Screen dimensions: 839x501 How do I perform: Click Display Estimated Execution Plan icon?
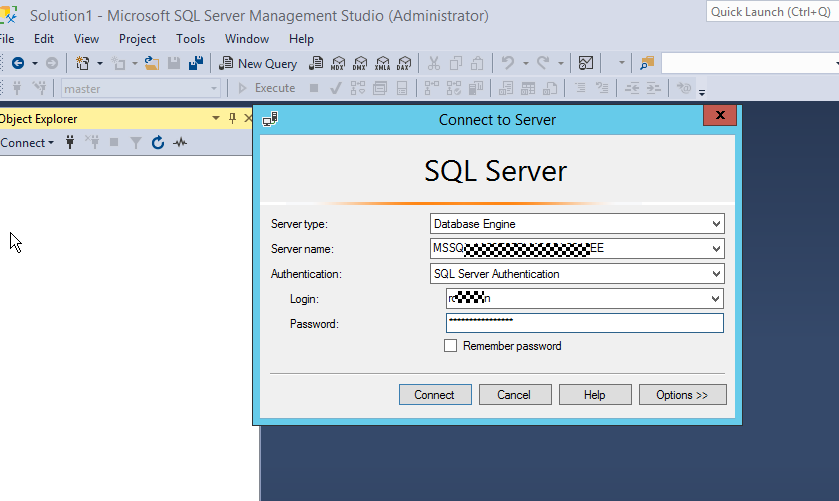[357, 88]
